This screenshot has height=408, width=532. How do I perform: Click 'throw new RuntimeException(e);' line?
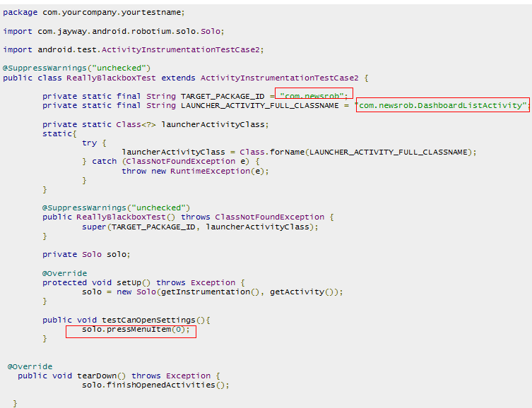tap(195, 171)
